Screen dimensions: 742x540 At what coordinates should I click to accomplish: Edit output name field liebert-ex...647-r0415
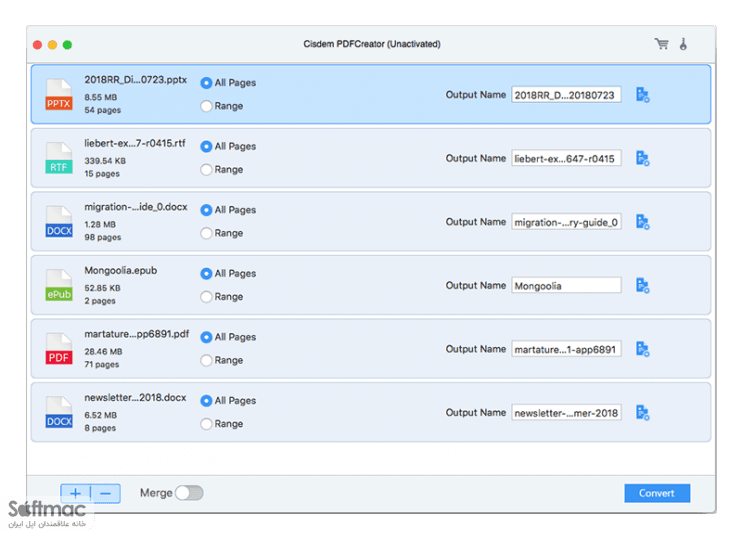tap(566, 158)
